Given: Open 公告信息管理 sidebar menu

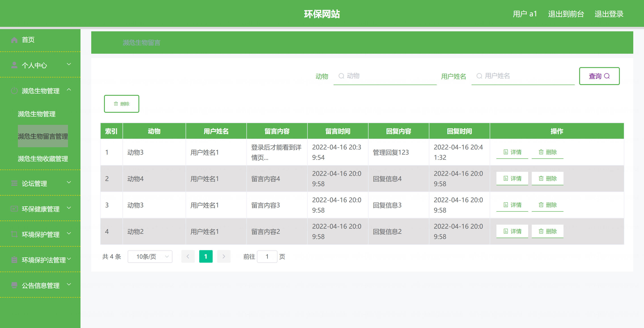Looking at the screenshot, I should (40, 285).
